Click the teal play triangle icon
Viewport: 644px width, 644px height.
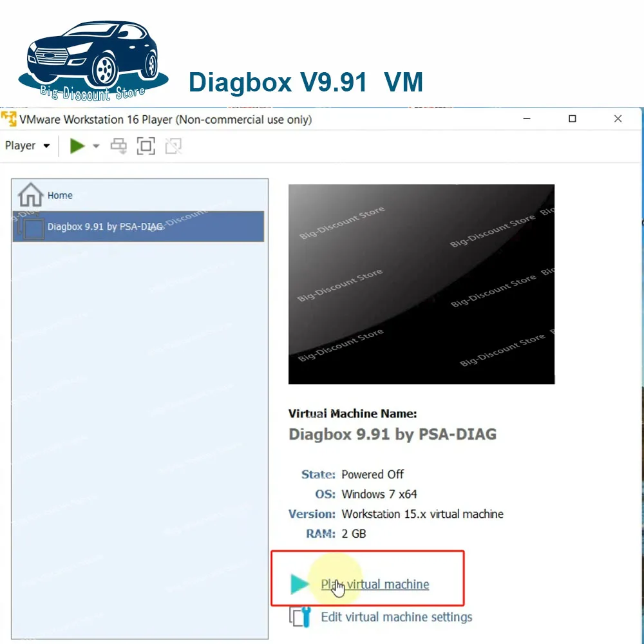[300, 584]
